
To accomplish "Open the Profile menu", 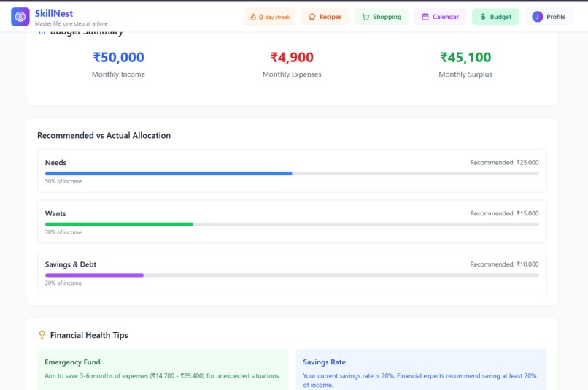I will tap(549, 17).
